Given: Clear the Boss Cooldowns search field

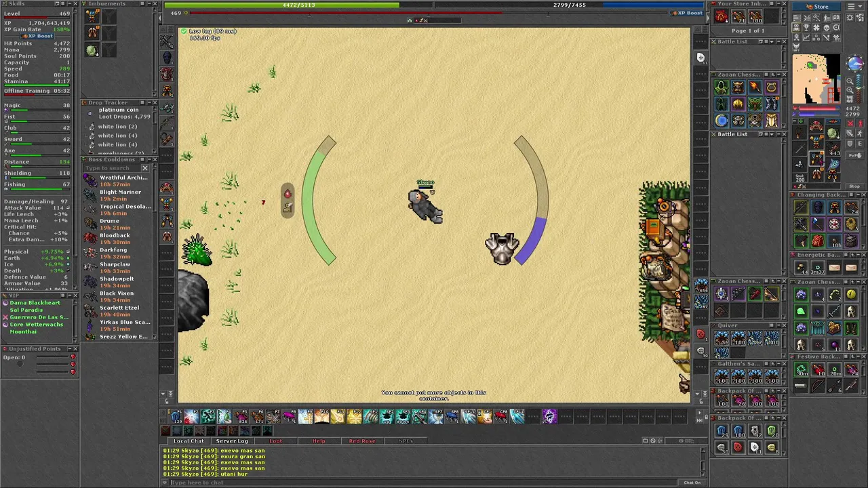Looking at the screenshot, I should click(144, 167).
